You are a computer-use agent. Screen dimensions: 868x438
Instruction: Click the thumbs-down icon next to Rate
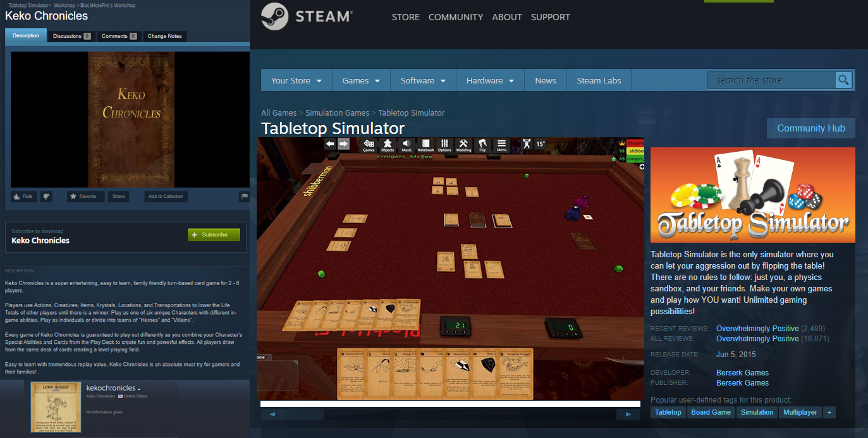coord(46,197)
